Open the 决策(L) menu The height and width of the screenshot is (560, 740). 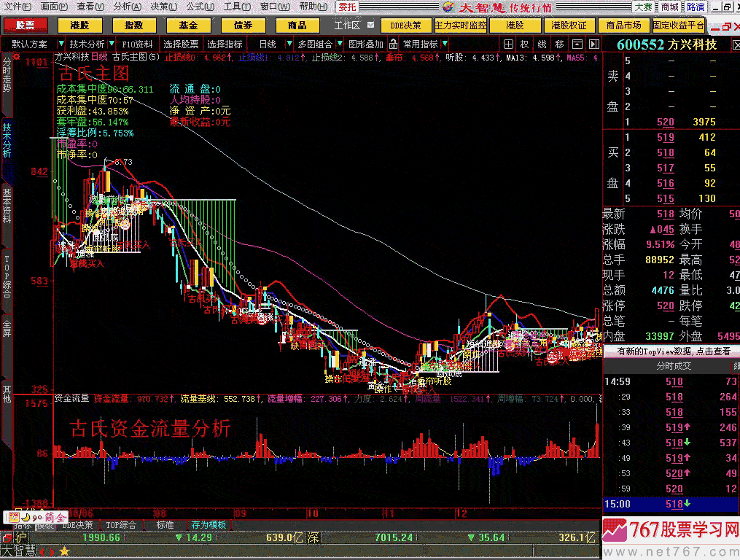[x=164, y=7]
